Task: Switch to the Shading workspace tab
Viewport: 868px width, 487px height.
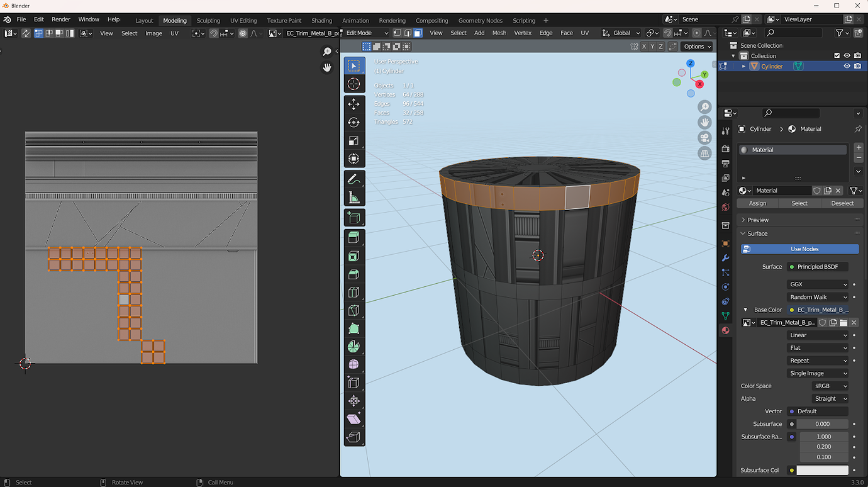Action: coord(321,20)
